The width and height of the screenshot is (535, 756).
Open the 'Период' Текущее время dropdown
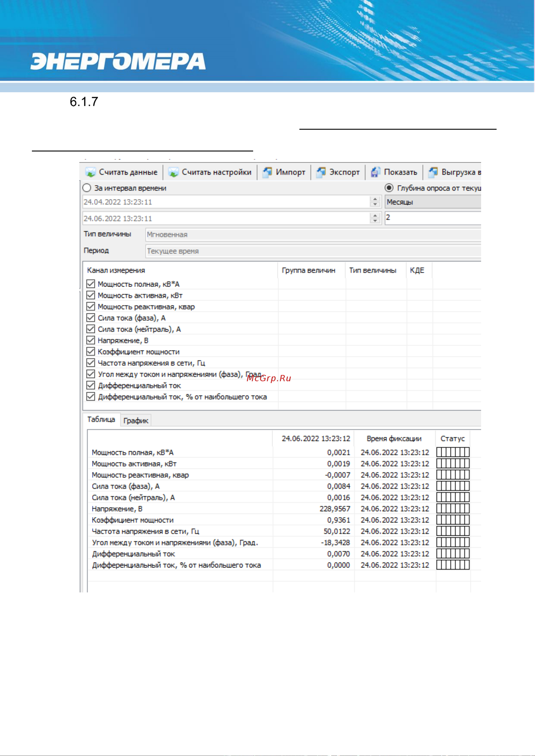coord(313,251)
